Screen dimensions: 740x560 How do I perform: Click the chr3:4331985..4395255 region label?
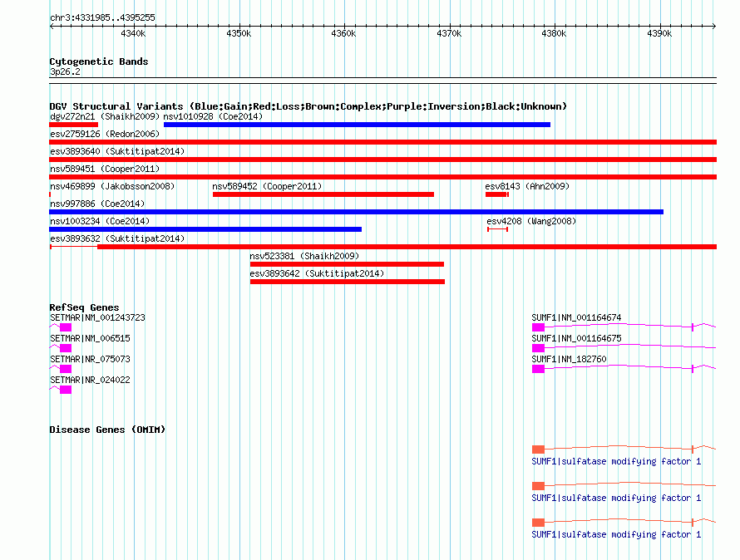[x=102, y=17]
